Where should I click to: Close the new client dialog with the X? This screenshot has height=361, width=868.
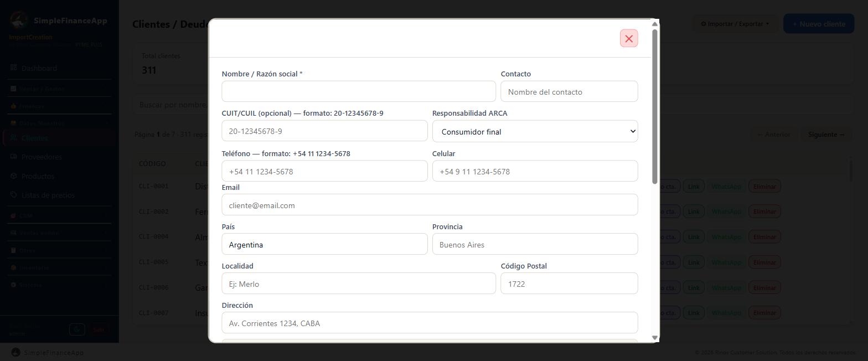[629, 38]
